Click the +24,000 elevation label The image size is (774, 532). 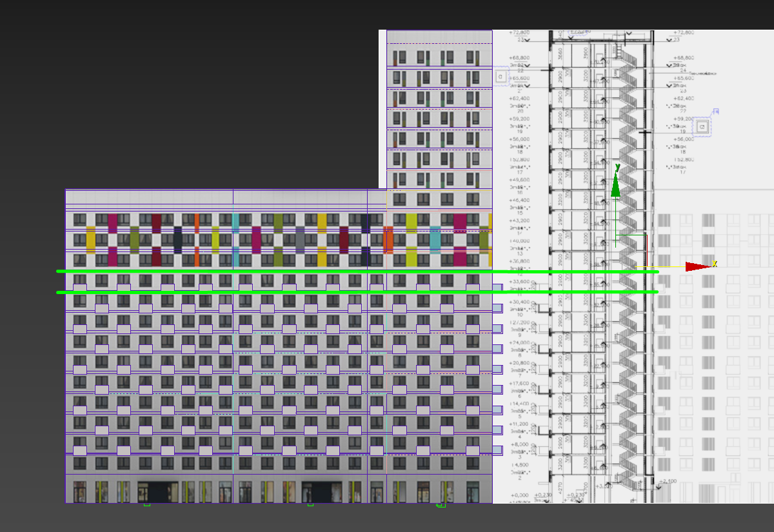click(x=519, y=342)
